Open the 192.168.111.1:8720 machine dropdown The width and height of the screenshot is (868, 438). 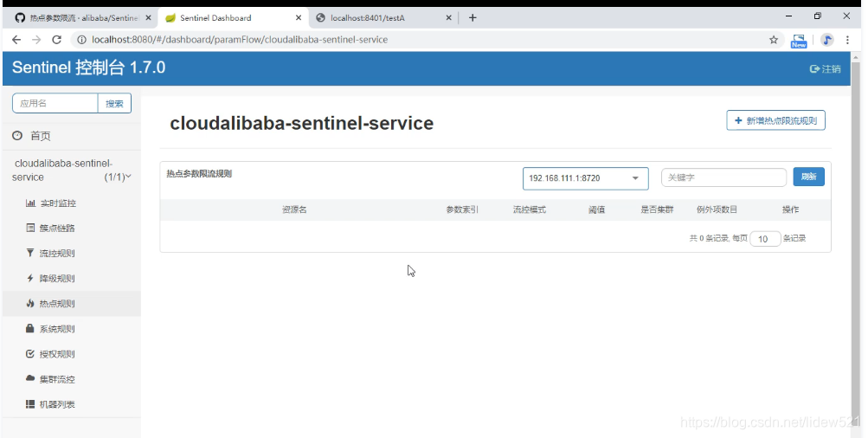pyautogui.click(x=585, y=178)
